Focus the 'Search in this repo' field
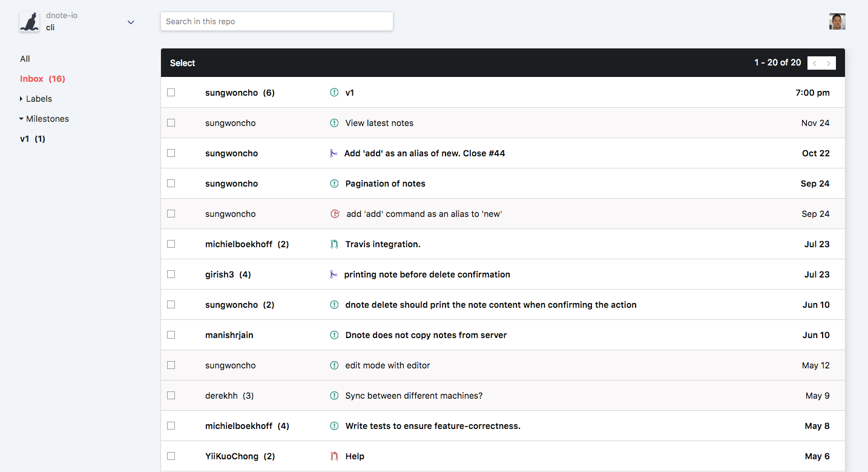 pyautogui.click(x=277, y=21)
